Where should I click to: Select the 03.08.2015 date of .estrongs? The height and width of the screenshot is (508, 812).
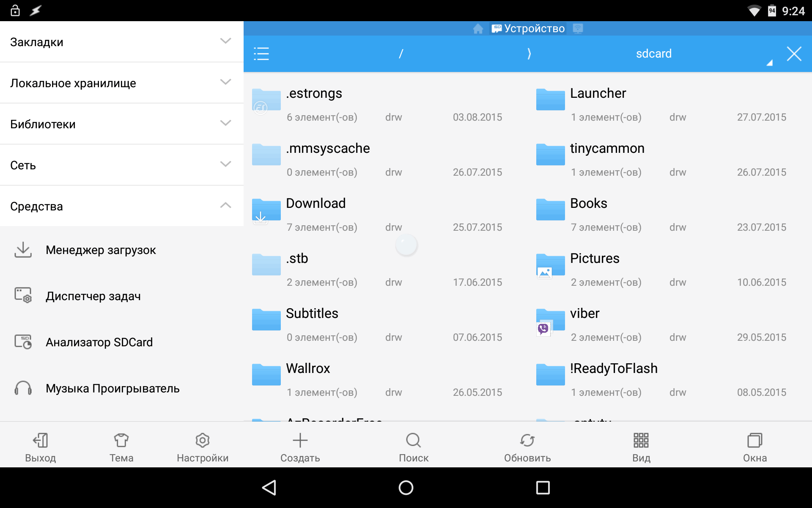pyautogui.click(x=477, y=117)
